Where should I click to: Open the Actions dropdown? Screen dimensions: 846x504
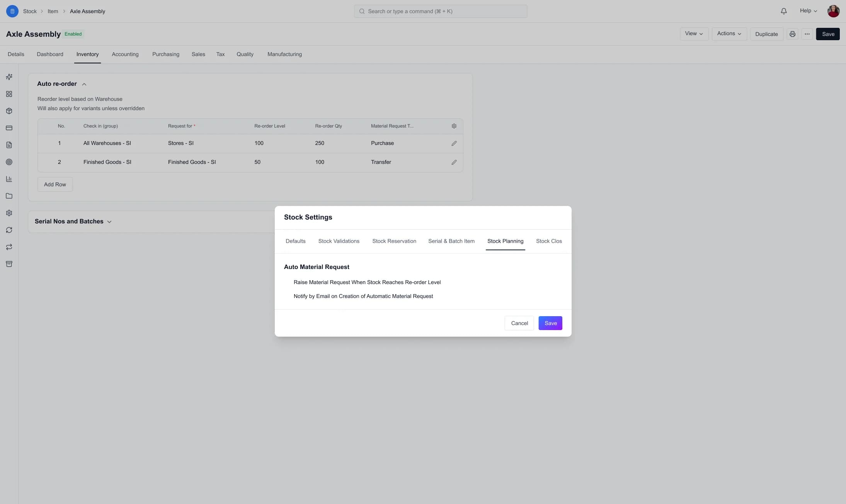click(729, 34)
